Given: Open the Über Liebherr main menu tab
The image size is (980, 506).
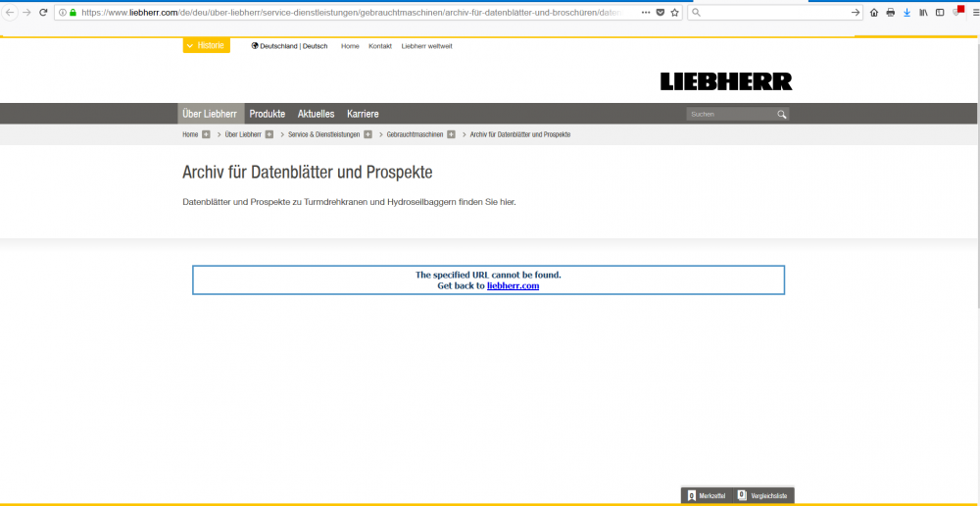Looking at the screenshot, I should (x=210, y=114).
